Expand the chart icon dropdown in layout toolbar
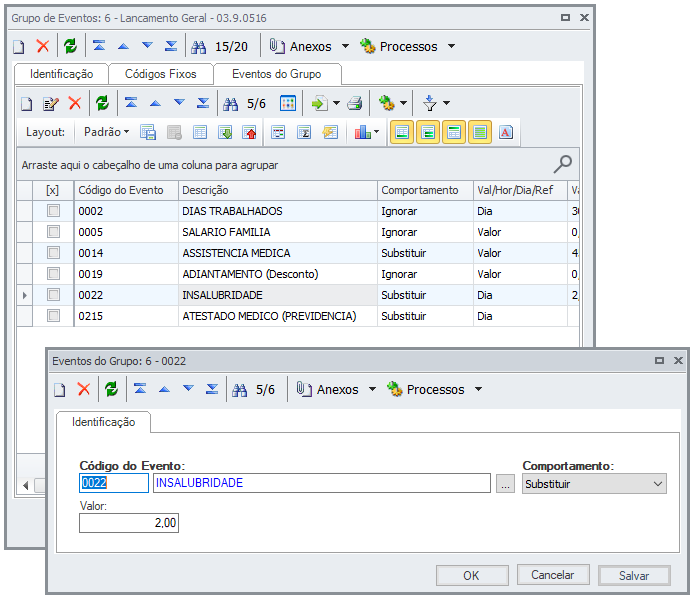Image resolution: width=695 pixels, height=599 pixels. pyautogui.click(x=376, y=132)
